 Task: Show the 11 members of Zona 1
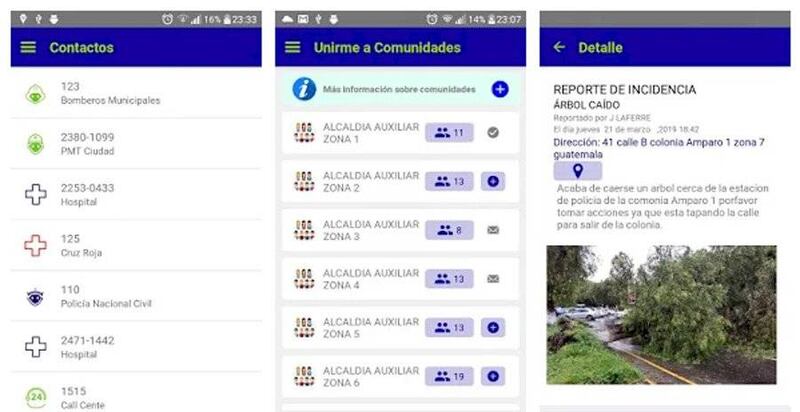pyautogui.click(x=449, y=133)
